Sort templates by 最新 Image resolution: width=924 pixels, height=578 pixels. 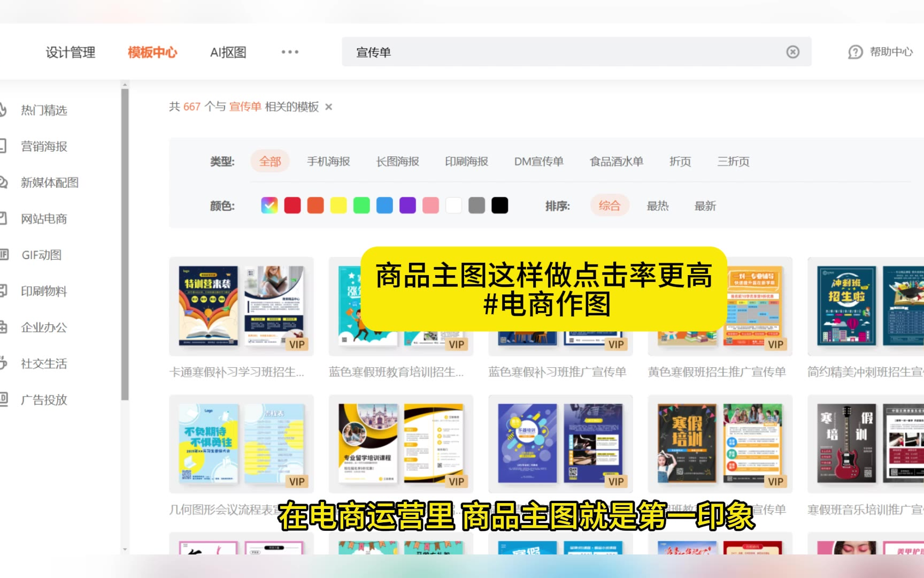click(705, 206)
